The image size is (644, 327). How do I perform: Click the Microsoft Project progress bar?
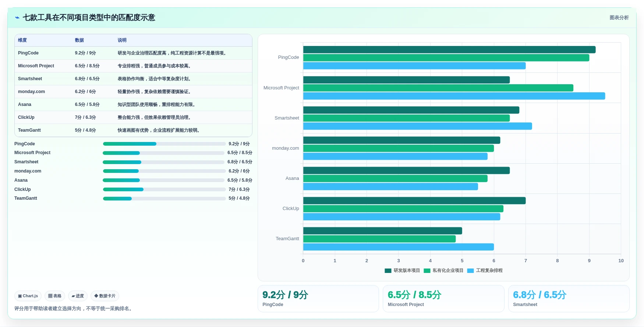point(163,153)
